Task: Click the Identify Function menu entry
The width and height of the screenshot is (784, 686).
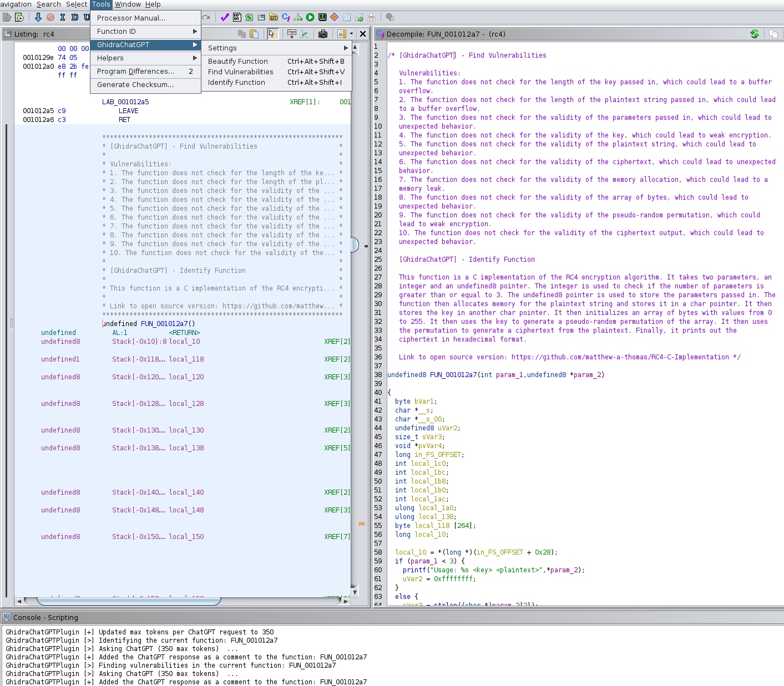Action: (236, 83)
